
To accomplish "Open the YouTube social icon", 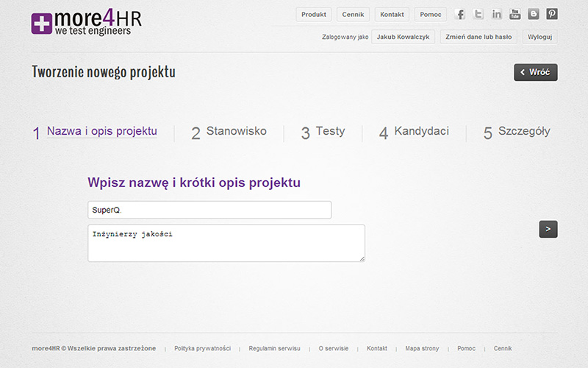I will click(x=515, y=14).
